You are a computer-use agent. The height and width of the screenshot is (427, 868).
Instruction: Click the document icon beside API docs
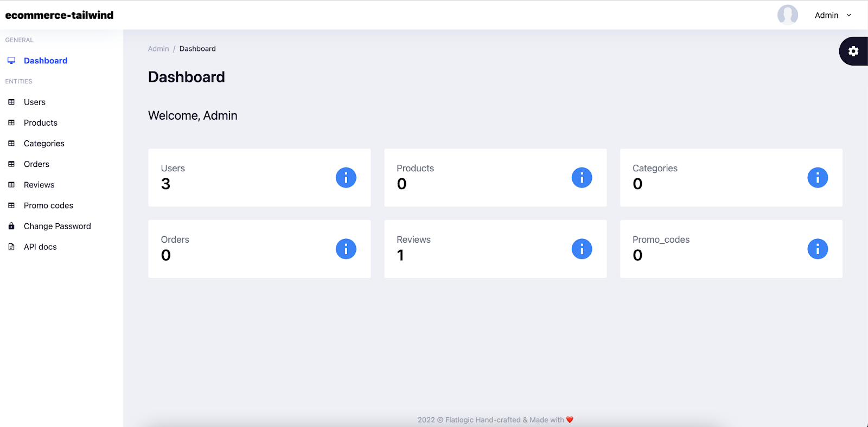11,247
